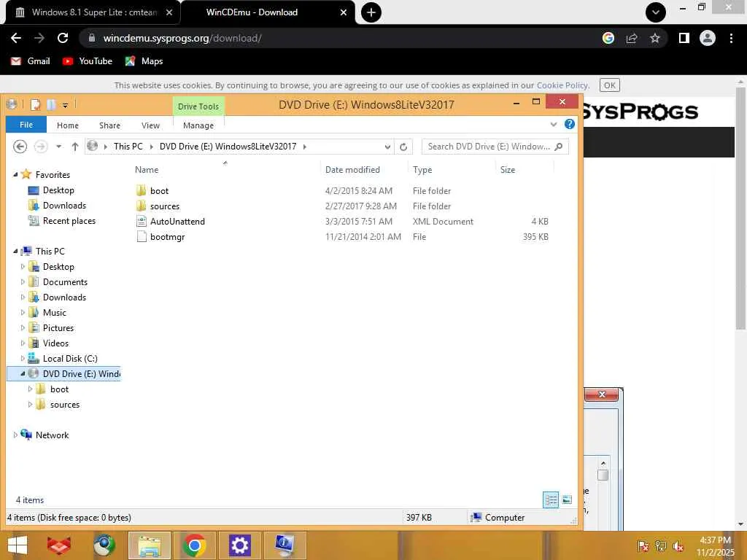Select the bootmgr file
The width and height of the screenshot is (747, 560).
pyautogui.click(x=167, y=237)
